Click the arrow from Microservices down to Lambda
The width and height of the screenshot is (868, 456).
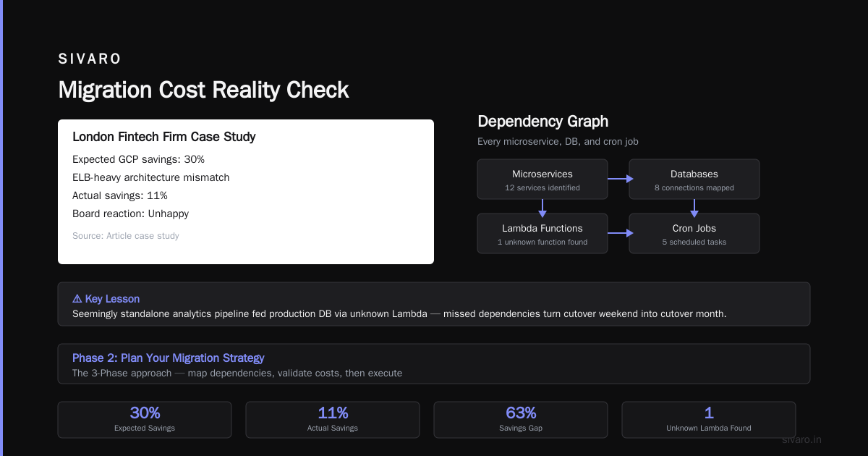542,208
